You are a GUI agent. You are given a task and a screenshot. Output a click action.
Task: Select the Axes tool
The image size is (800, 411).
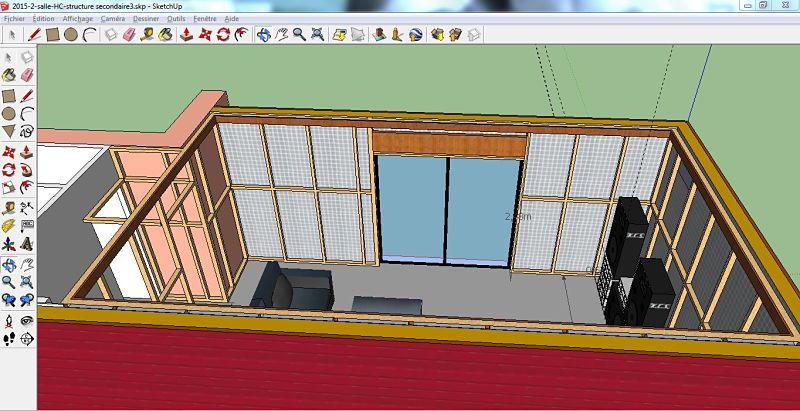coord(9,244)
